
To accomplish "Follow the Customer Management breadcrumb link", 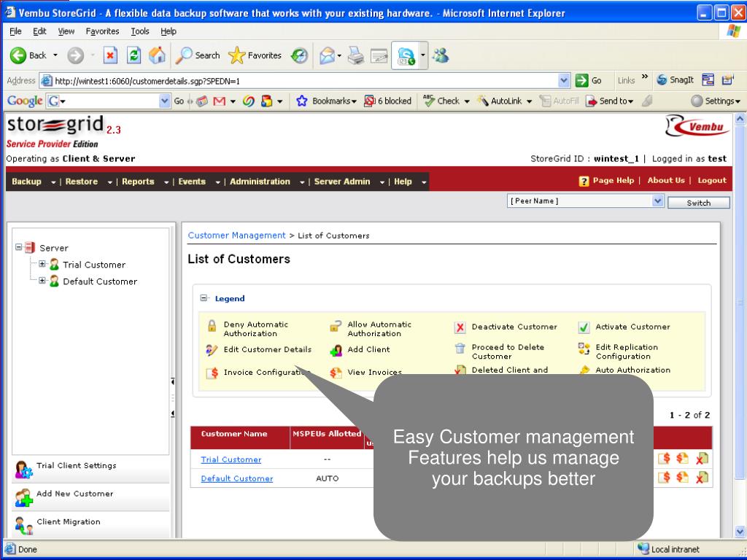I will 237,236.
